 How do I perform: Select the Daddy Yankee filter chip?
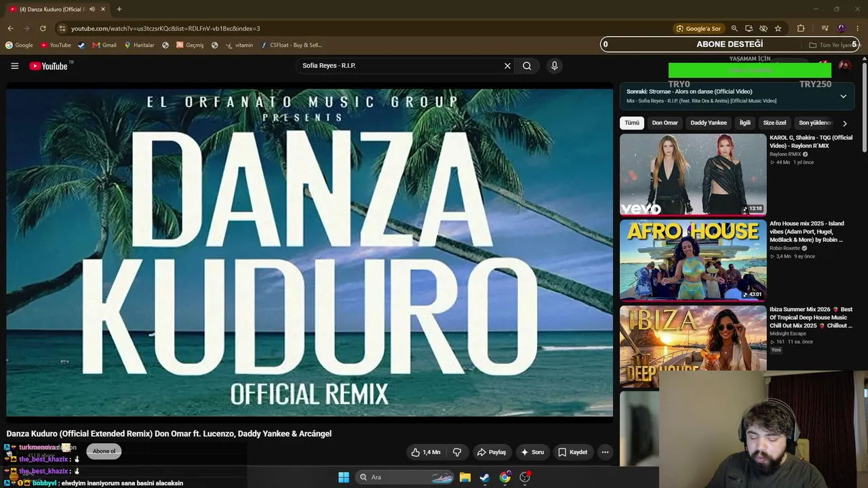[x=709, y=123]
